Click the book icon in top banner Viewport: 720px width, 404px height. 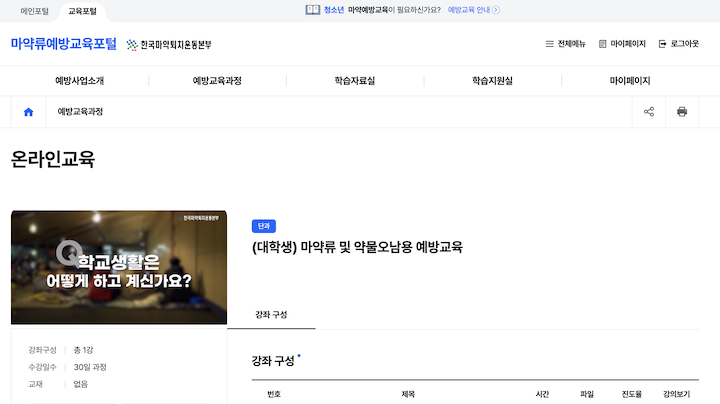click(313, 10)
